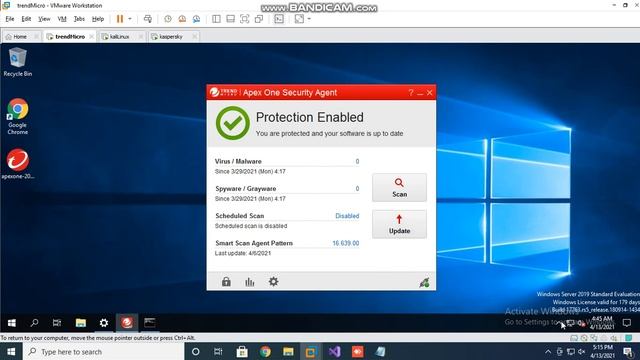Open the VMware View menu

(44, 19)
